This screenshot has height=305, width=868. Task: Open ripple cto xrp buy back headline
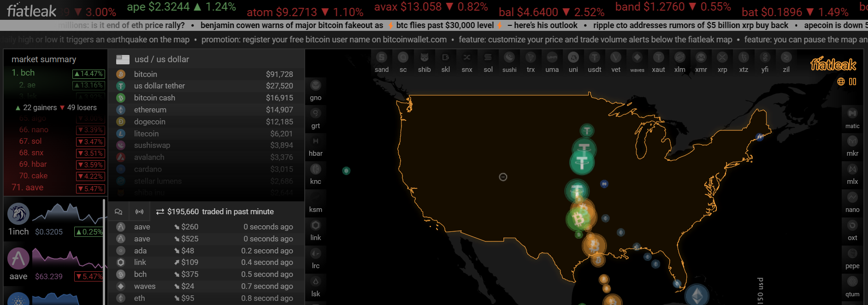pyautogui.click(x=691, y=25)
